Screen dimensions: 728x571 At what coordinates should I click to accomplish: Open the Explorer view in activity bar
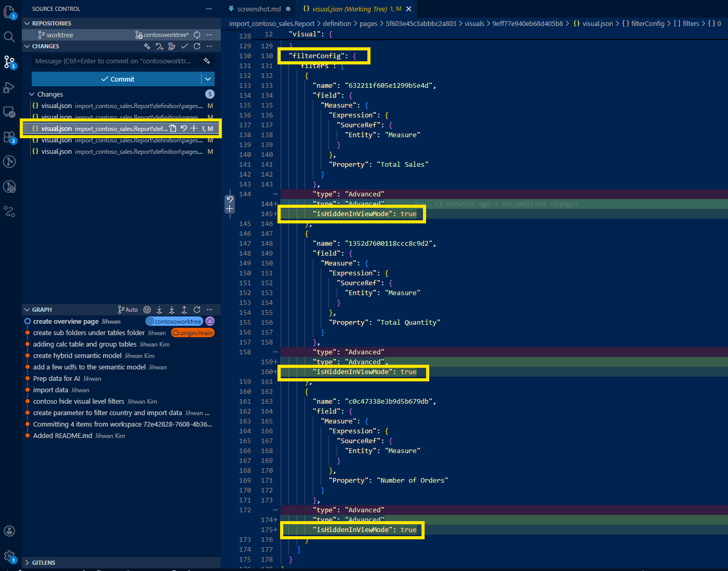[10, 12]
